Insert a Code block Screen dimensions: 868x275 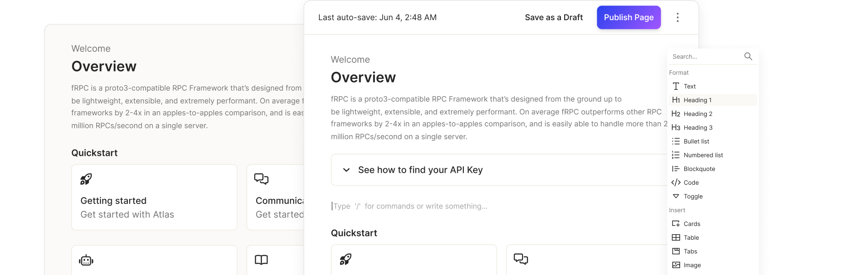tap(713, 182)
